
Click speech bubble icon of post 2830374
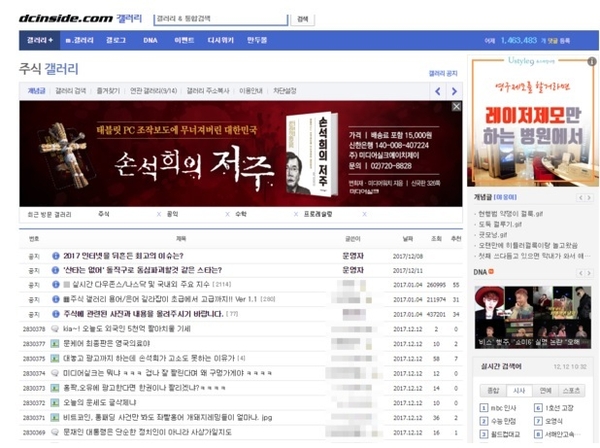click(x=55, y=373)
